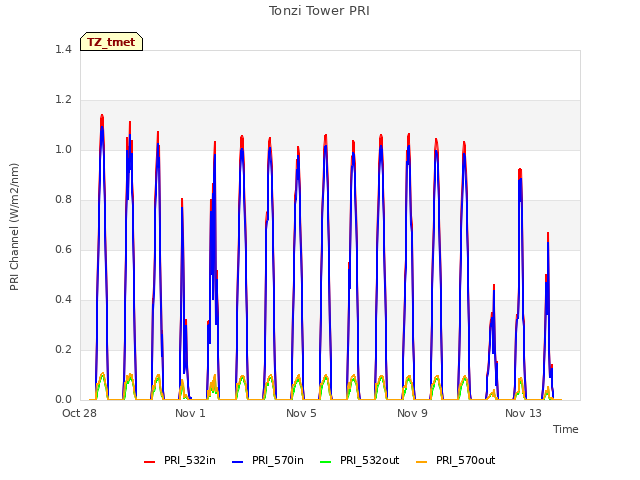This screenshot has height=480, width=640.
Task: Click the 0.0 y-axis tick label
Action: [63, 400]
